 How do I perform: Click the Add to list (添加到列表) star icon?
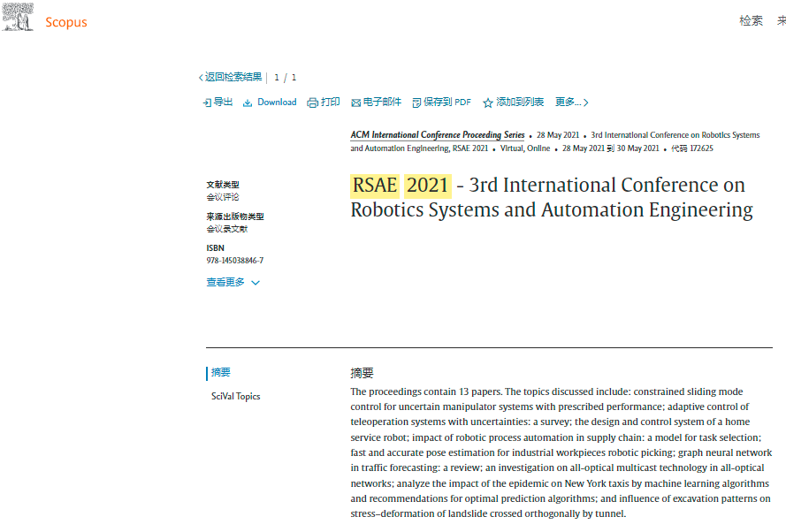tap(488, 103)
